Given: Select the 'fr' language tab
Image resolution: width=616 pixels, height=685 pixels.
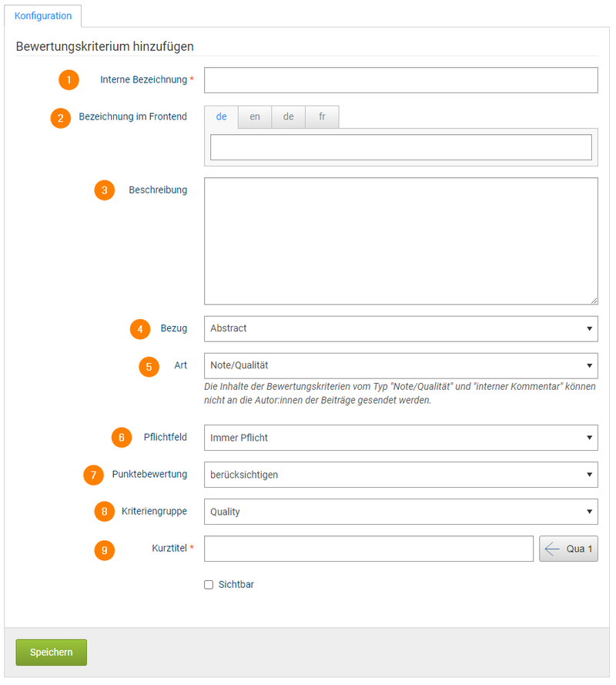Looking at the screenshot, I should click(322, 117).
